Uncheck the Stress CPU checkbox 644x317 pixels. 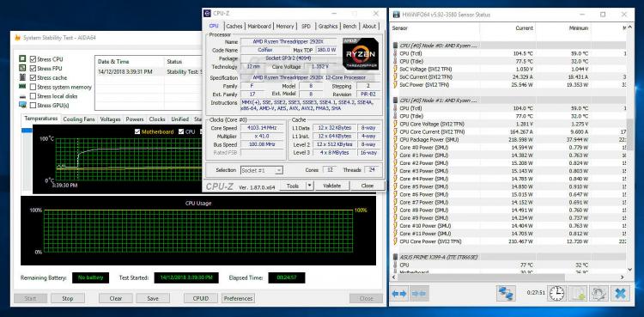[x=33, y=59]
